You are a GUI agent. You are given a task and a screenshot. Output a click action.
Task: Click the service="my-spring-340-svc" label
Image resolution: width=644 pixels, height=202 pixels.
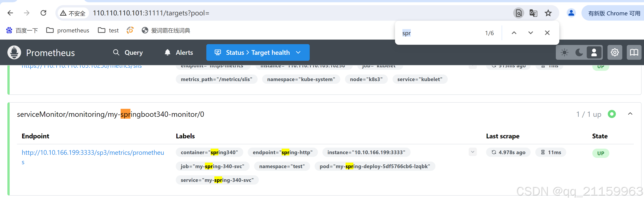coord(217,180)
